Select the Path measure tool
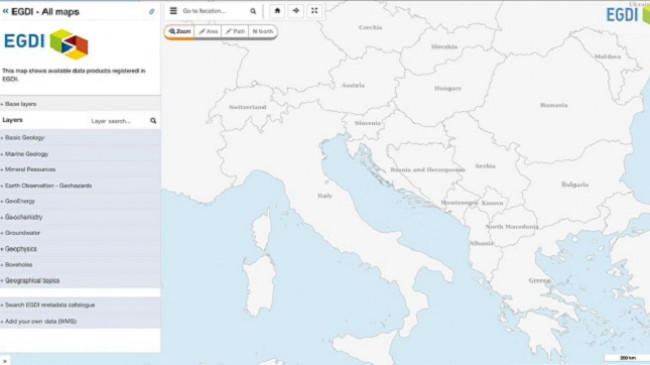 235,32
